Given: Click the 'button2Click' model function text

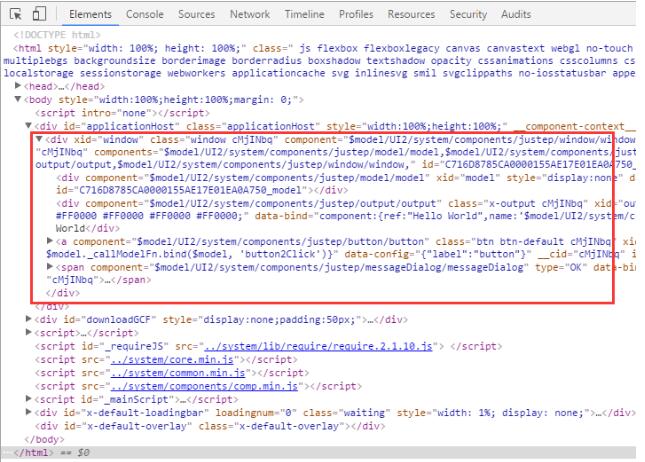Looking at the screenshot, I should [x=285, y=254].
